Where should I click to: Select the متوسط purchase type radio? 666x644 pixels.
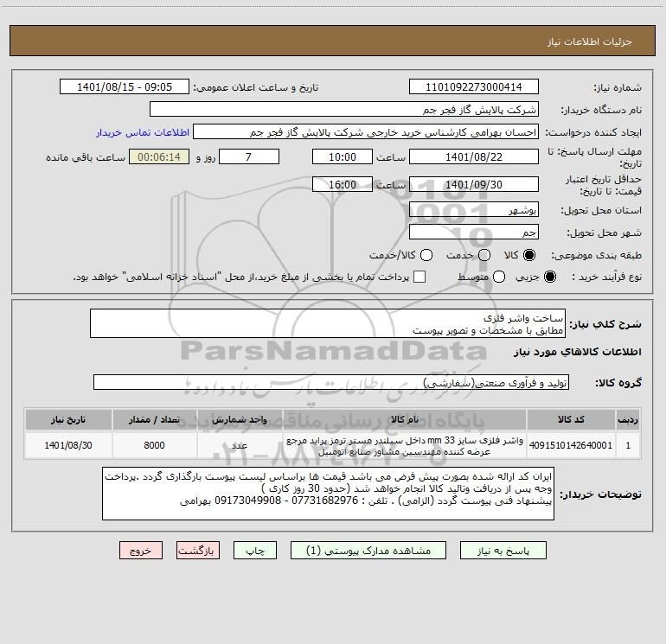pos(499,277)
